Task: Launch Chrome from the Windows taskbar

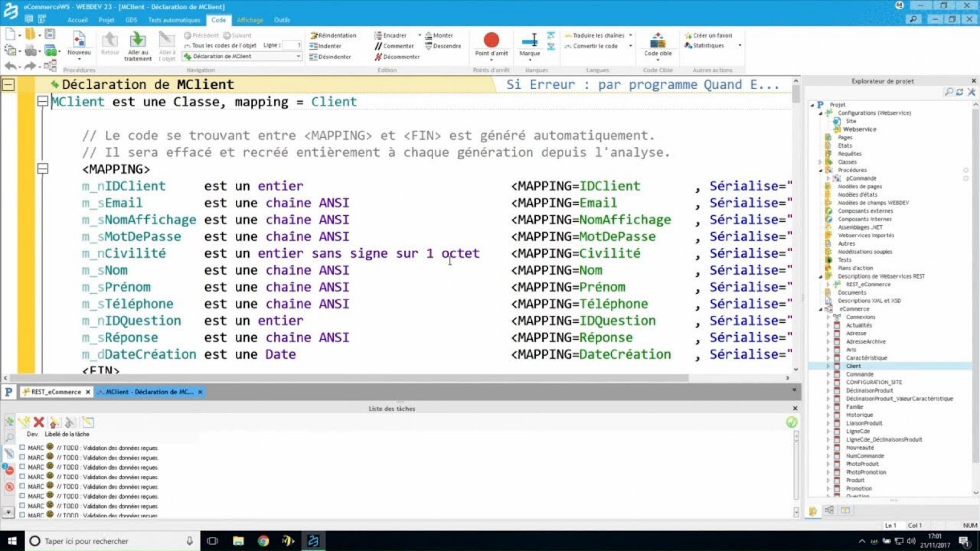Action: tap(263, 541)
